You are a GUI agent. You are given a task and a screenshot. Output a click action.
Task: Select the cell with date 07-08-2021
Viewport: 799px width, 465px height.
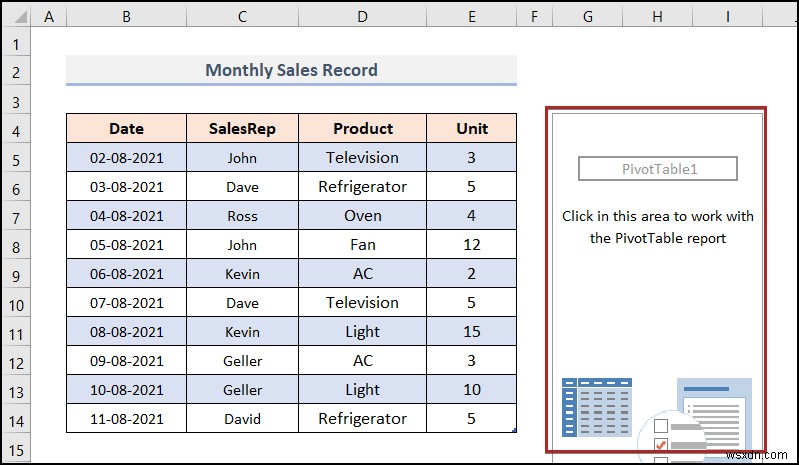click(x=126, y=303)
